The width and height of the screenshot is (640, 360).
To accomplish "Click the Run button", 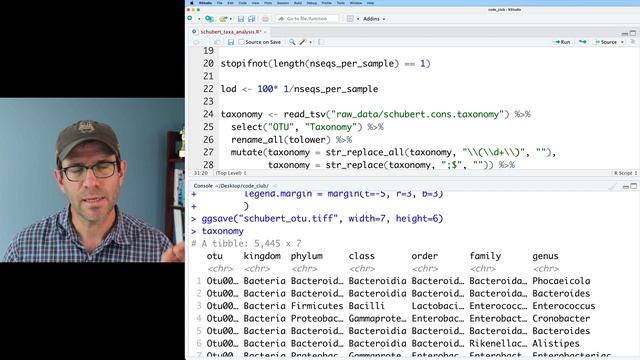I will pos(562,42).
